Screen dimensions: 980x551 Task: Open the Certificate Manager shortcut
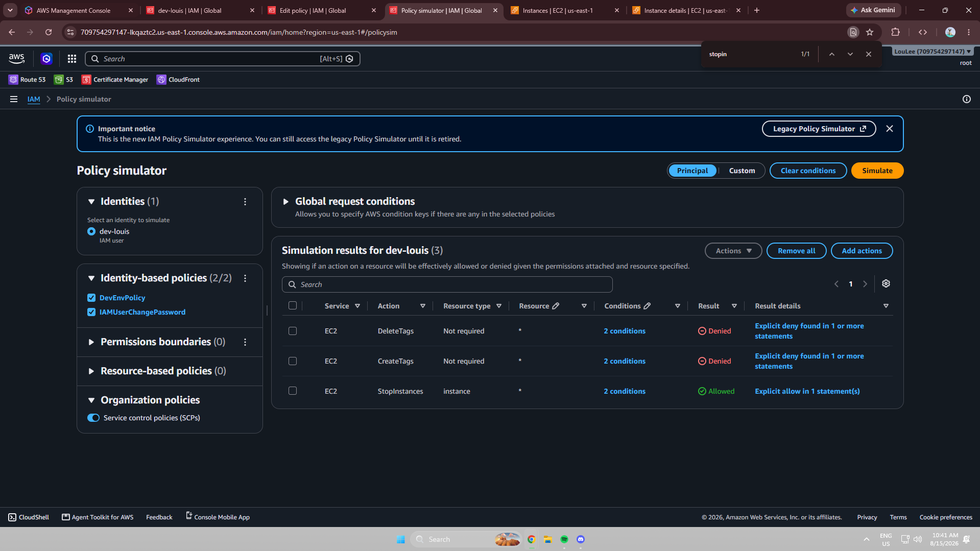coord(115,80)
